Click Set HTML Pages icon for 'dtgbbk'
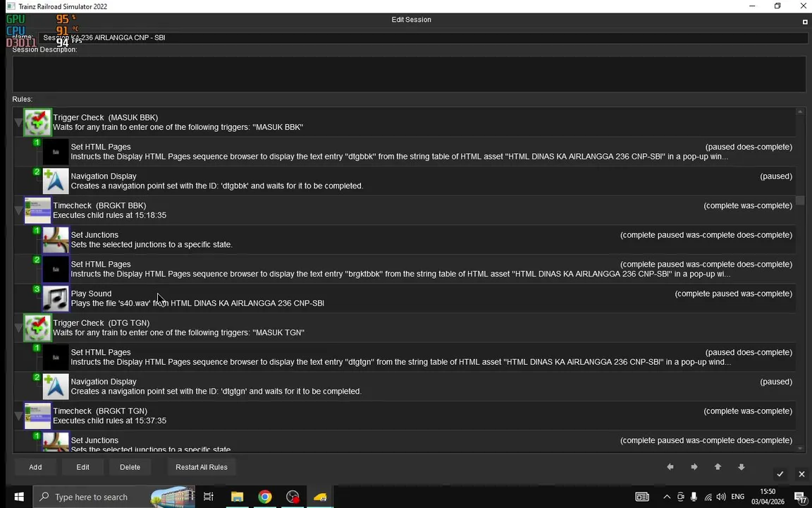Image resolution: width=812 pixels, height=508 pixels. [56, 152]
